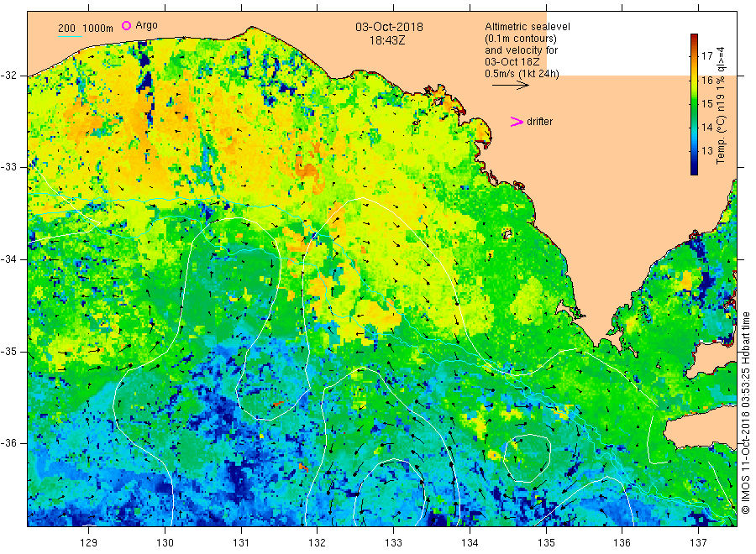Click the latitude '-35' axis label
Viewport: 756px width, 554px height.
[x=8, y=351]
